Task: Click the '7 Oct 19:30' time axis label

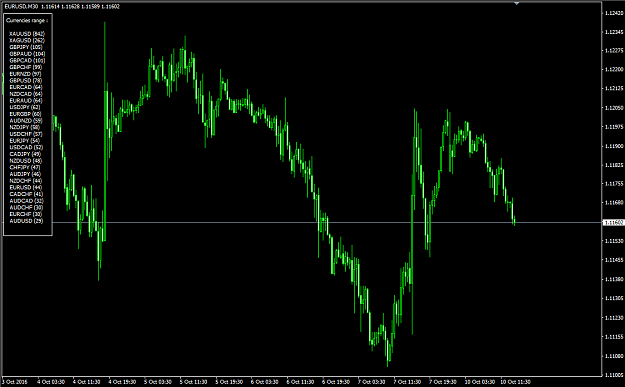Action: click(443, 382)
